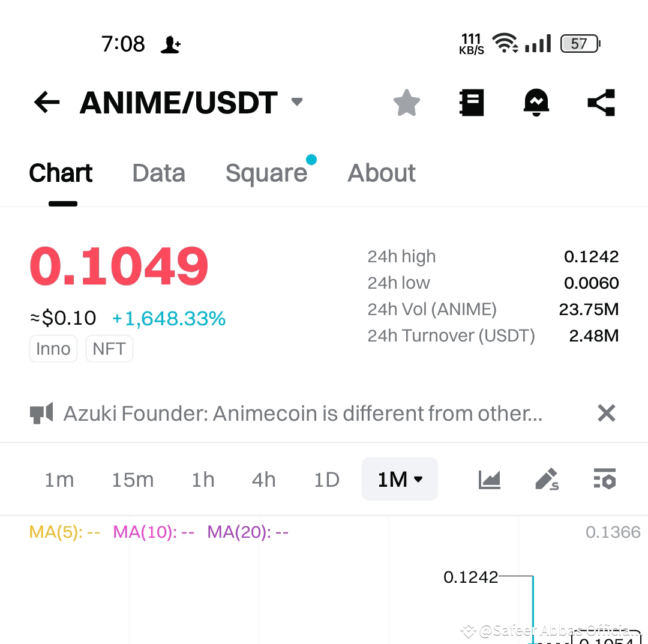Open the order book icon in top bar
This screenshot has height=644, width=648.
pyautogui.click(x=472, y=102)
